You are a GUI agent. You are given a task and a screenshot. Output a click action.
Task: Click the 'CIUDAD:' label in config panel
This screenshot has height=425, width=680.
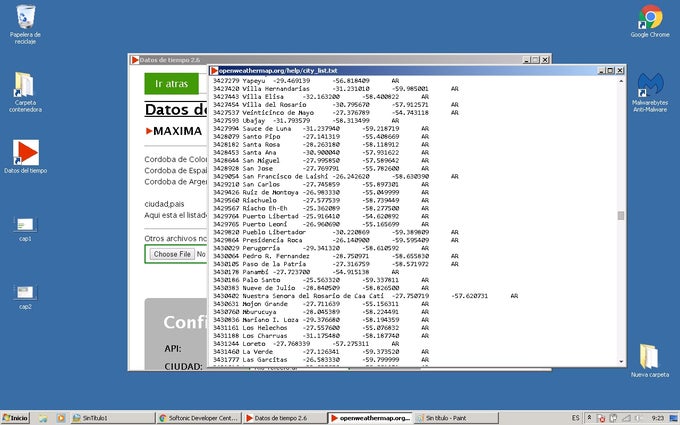point(183,366)
